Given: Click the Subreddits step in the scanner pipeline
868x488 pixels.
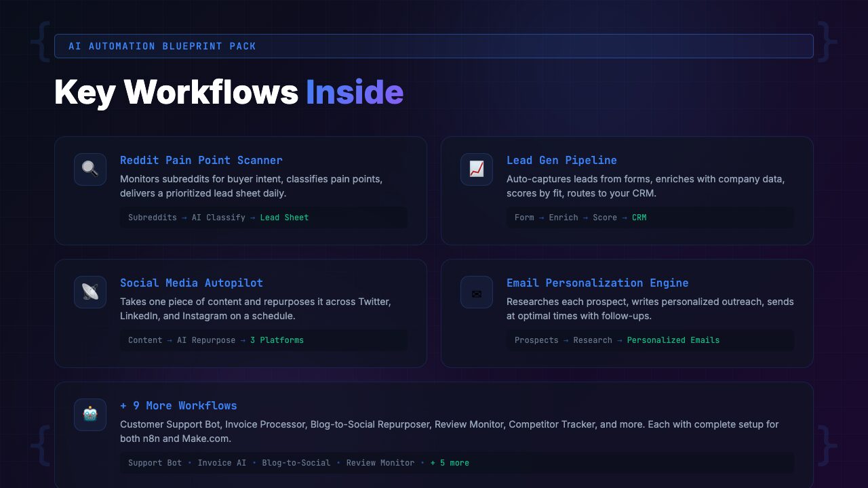Looking at the screenshot, I should 152,218.
